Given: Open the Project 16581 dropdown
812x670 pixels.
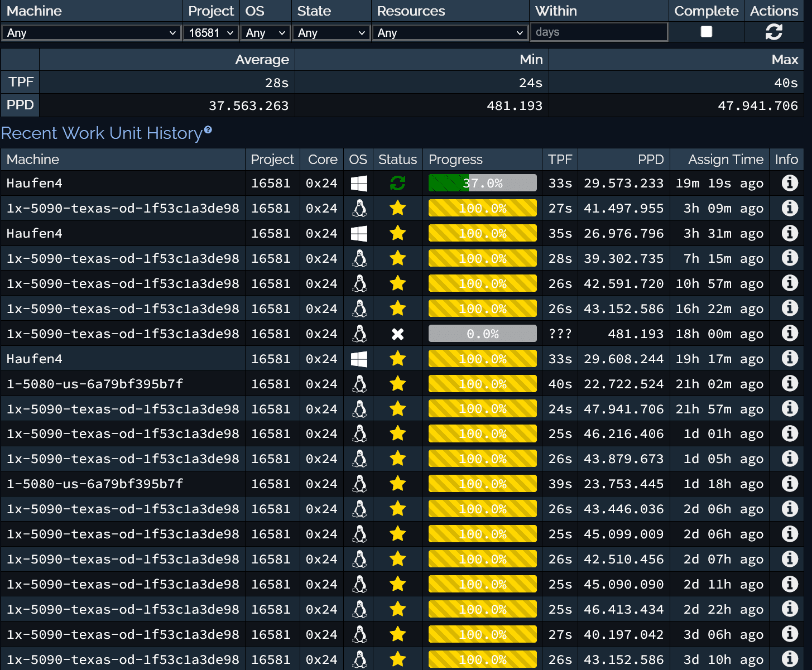Looking at the screenshot, I should pyautogui.click(x=211, y=33).
